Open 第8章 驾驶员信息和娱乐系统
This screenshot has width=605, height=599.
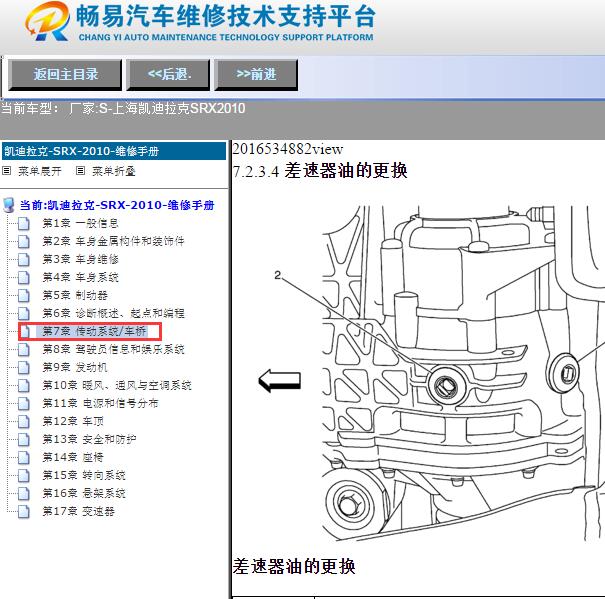(113, 349)
